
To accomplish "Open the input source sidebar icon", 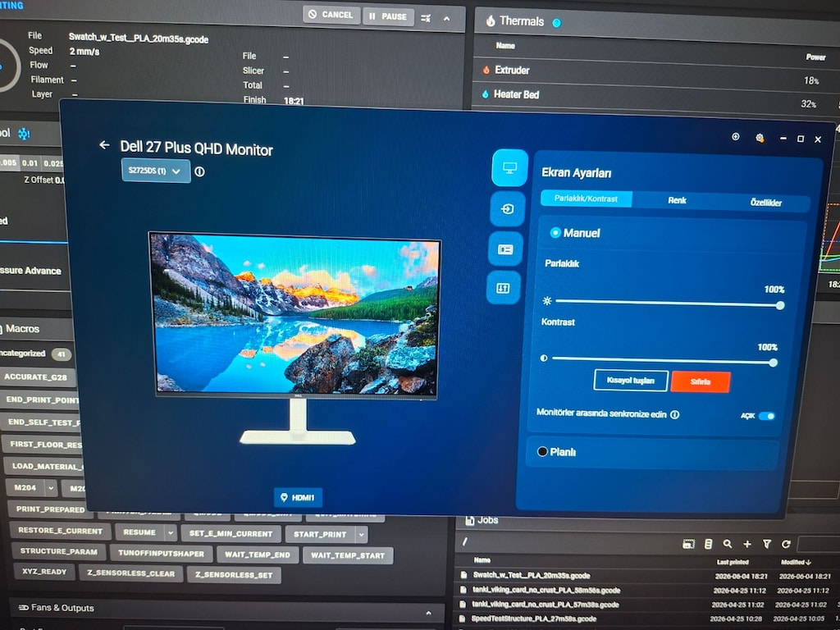I will pyautogui.click(x=507, y=208).
